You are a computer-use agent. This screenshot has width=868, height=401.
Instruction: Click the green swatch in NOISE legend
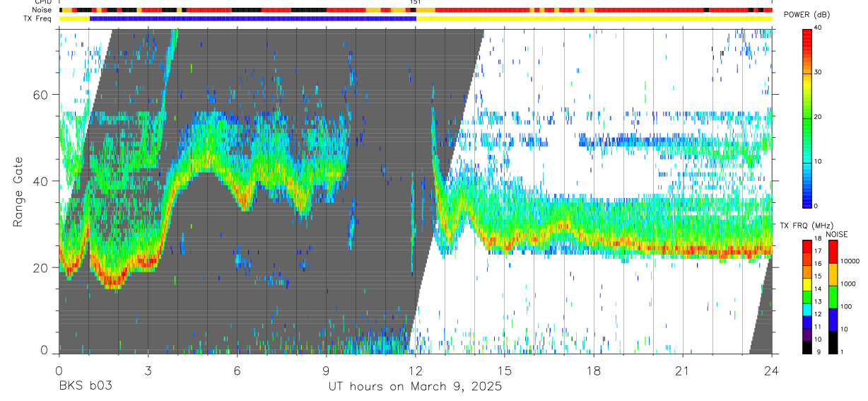(x=833, y=296)
